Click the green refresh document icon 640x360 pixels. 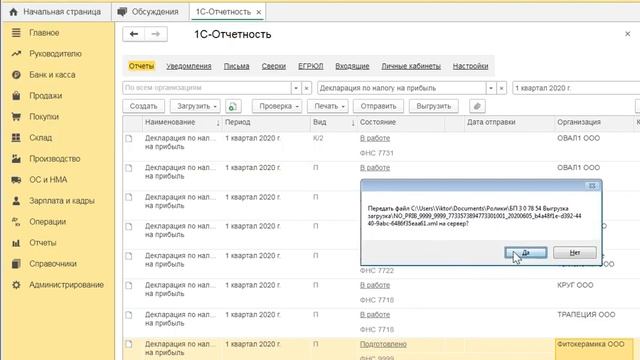point(233,106)
